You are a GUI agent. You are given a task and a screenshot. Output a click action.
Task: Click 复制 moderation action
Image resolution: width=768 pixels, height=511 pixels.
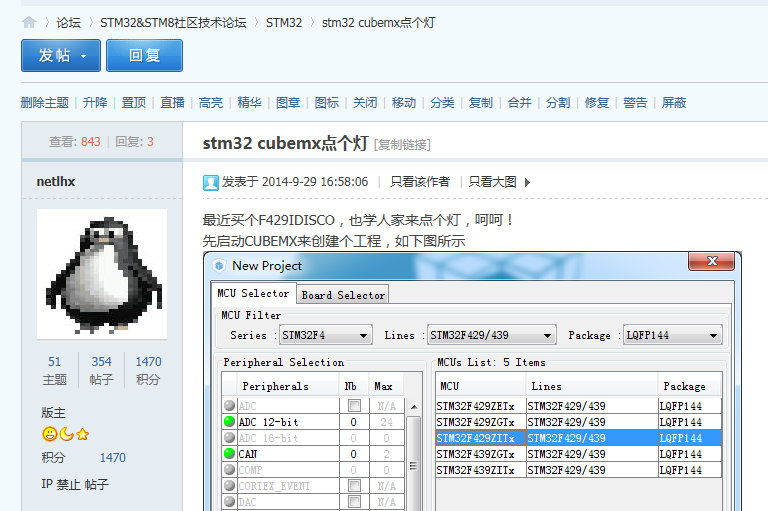[x=480, y=102]
